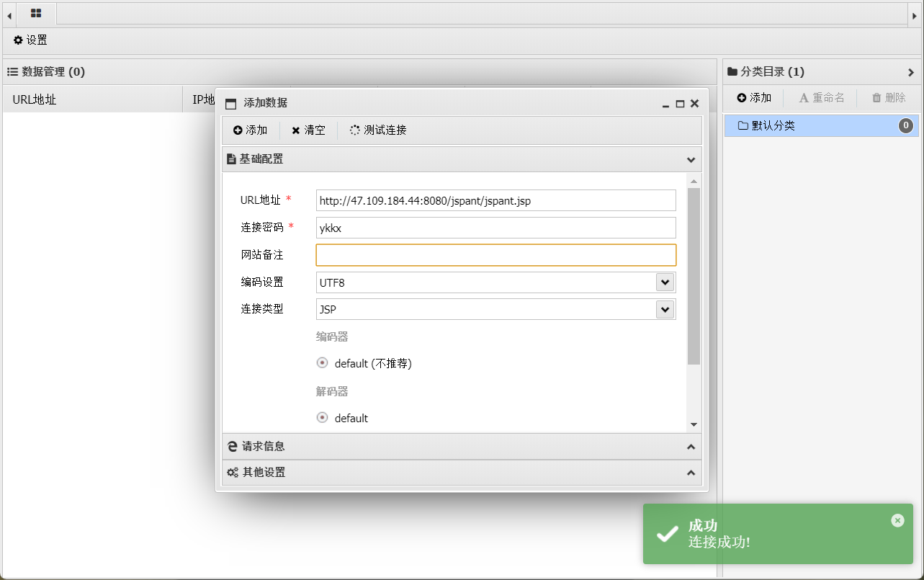Click the 添加 button in the dialog toolbar
This screenshot has height=580, width=924.
(250, 130)
